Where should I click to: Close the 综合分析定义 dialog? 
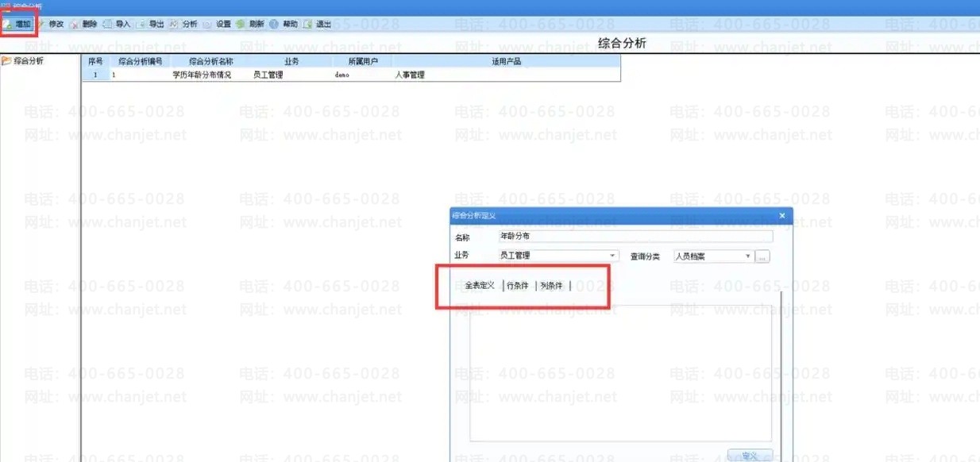tap(781, 215)
